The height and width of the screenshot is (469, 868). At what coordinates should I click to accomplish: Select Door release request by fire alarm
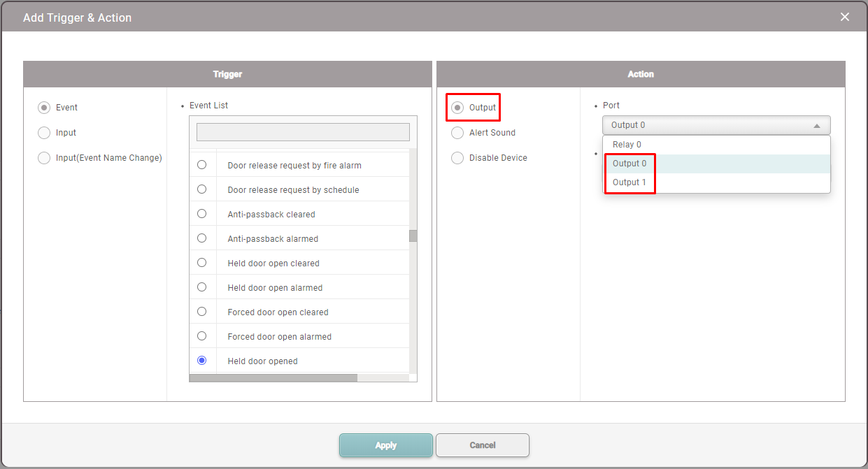pos(202,165)
